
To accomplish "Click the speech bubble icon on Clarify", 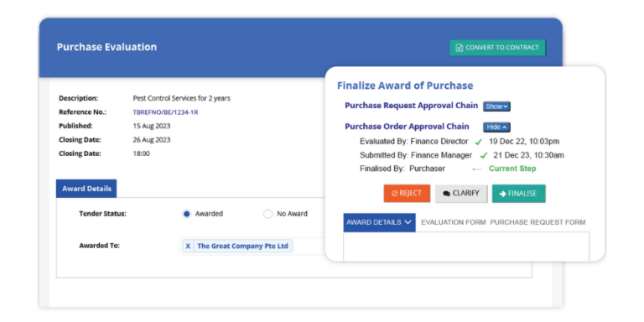I will [447, 194].
